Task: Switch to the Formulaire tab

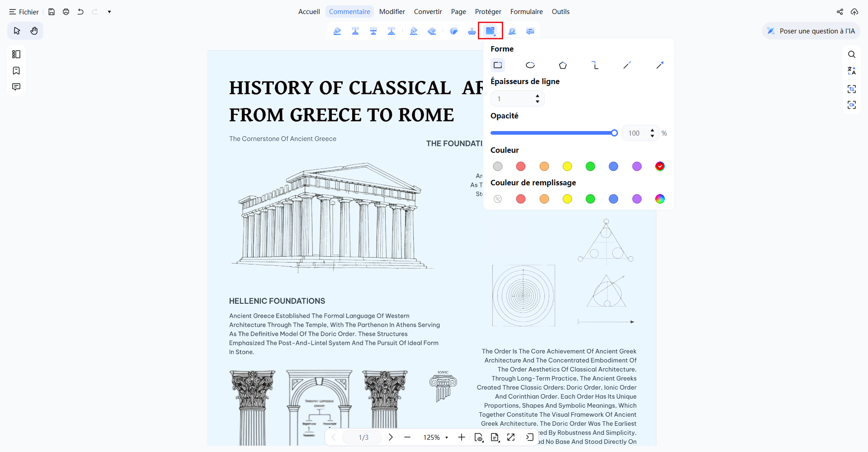Action: point(526,12)
